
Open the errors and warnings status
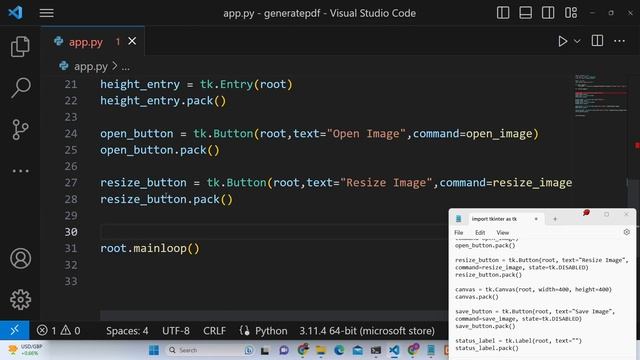58,331
